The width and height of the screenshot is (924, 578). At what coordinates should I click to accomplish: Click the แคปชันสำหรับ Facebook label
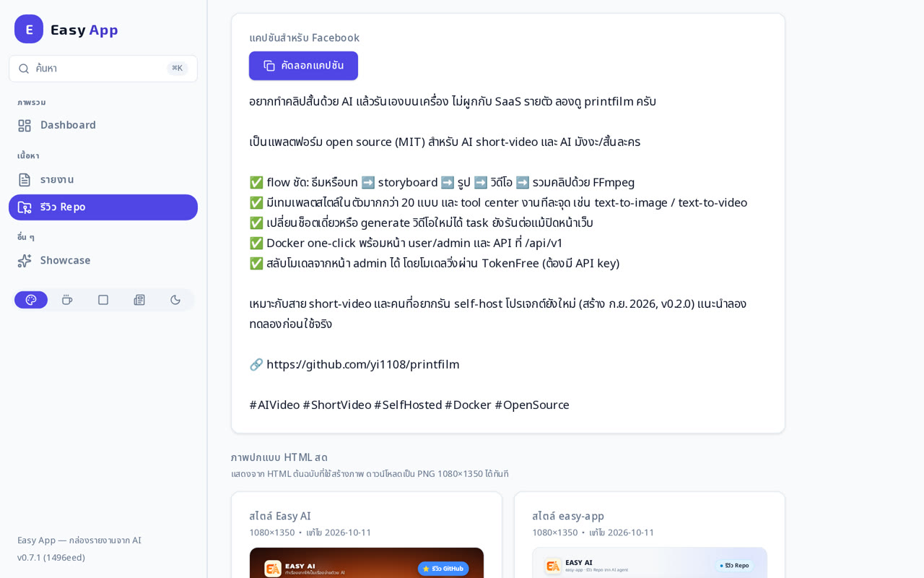coord(304,38)
